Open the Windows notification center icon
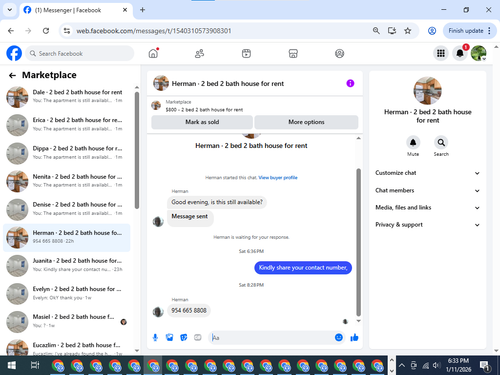The height and width of the screenshot is (375, 500). click(x=485, y=366)
